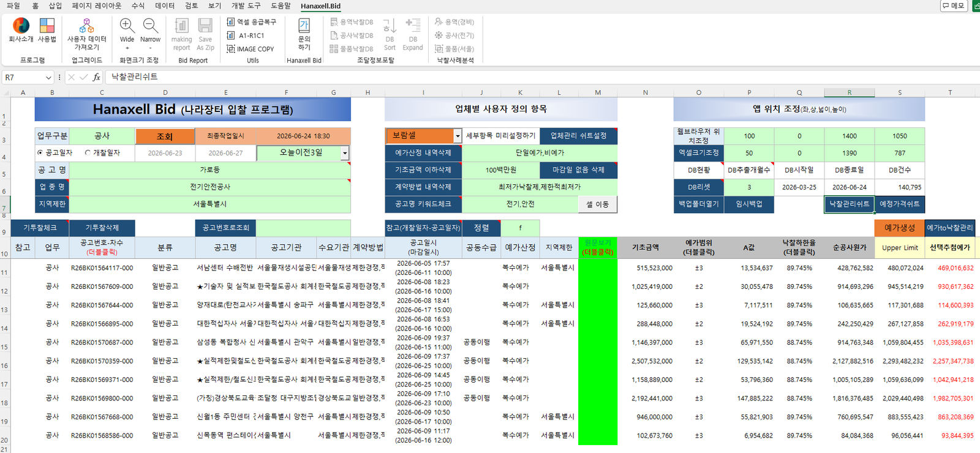Click the 업체관리 쉬트설정 button
Screen dimensions: 980x453
click(578, 136)
